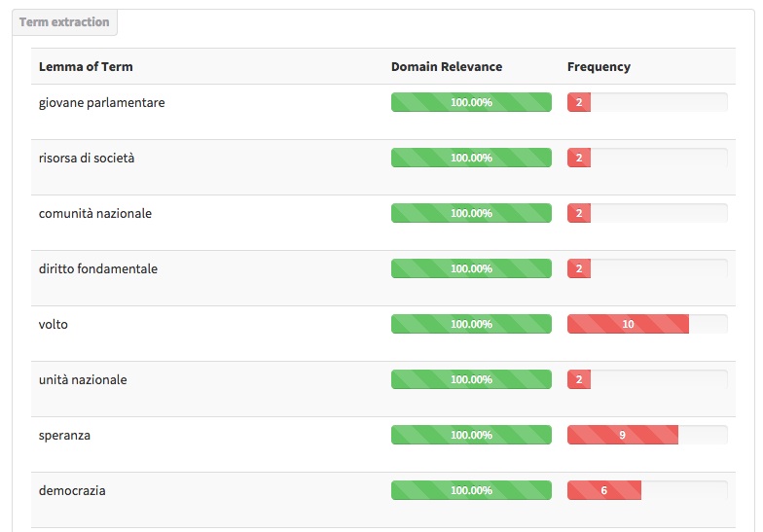763x532 pixels.
Task: Select the democrazia term row
Action: pos(383,500)
